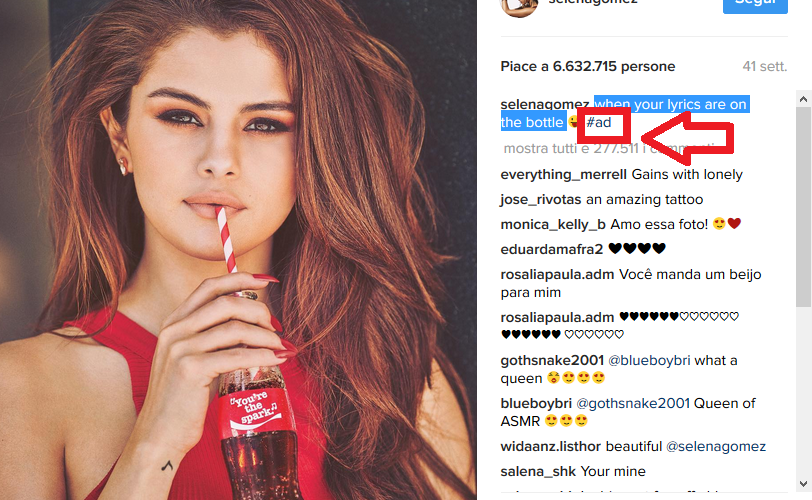Screen dimensions: 812x500
Task: Click the @gothsnake2001 mention
Action: [x=633, y=403]
